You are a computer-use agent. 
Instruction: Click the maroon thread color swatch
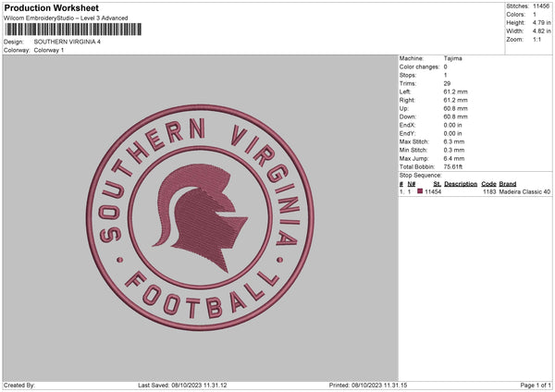420,191
